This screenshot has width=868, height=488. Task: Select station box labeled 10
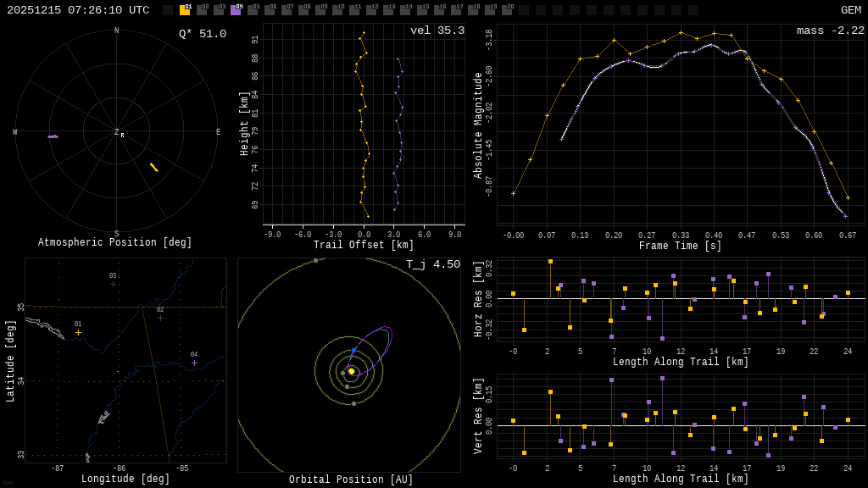[x=337, y=10]
